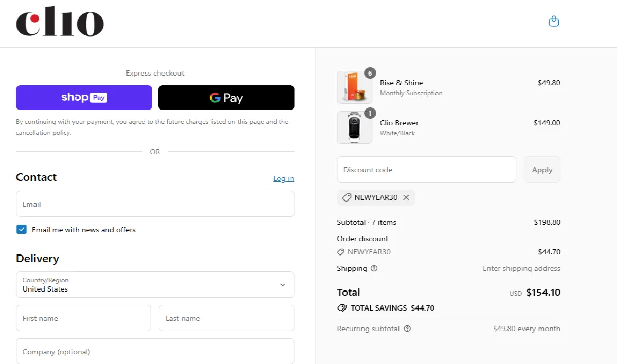Click the quantity badge 6 on Rise & Shine
617x364 pixels.
(370, 73)
